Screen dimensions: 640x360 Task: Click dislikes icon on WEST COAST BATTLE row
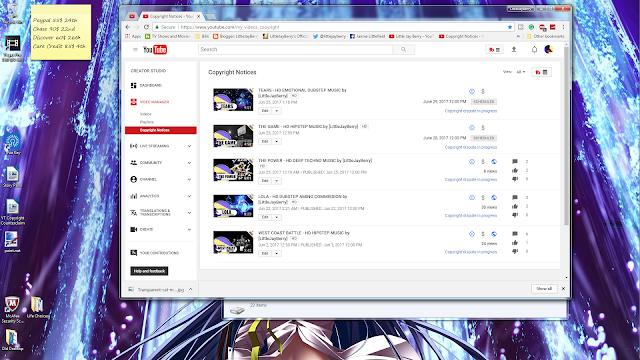coord(515,251)
